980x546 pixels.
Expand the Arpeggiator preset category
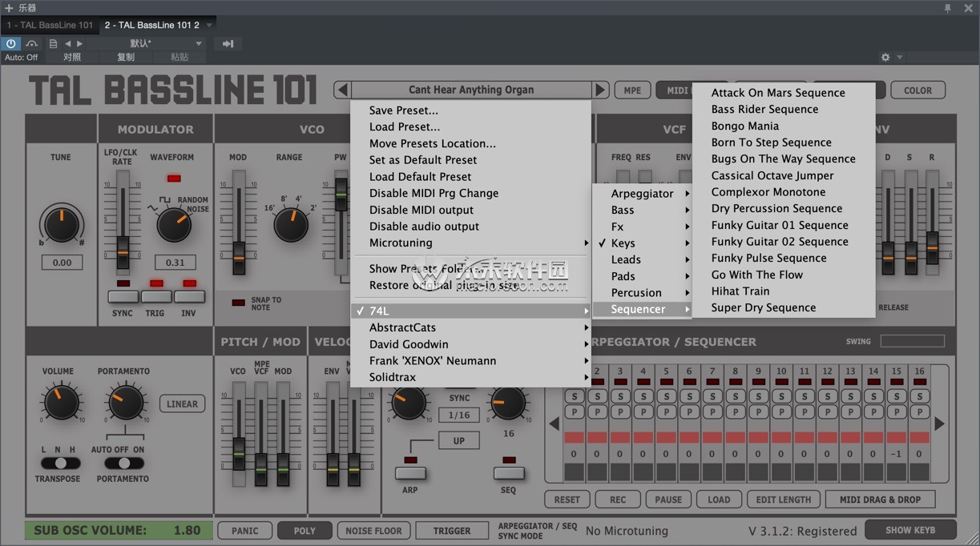pos(643,194)
